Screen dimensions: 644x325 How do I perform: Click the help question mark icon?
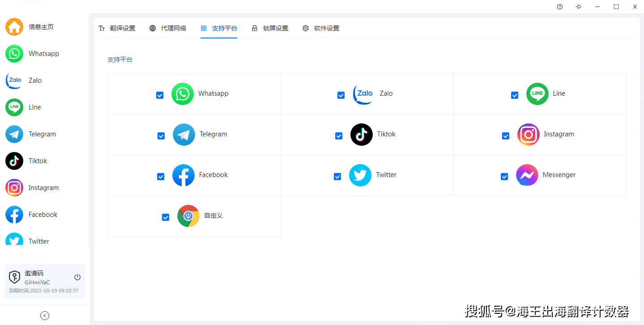pos(560,7)
